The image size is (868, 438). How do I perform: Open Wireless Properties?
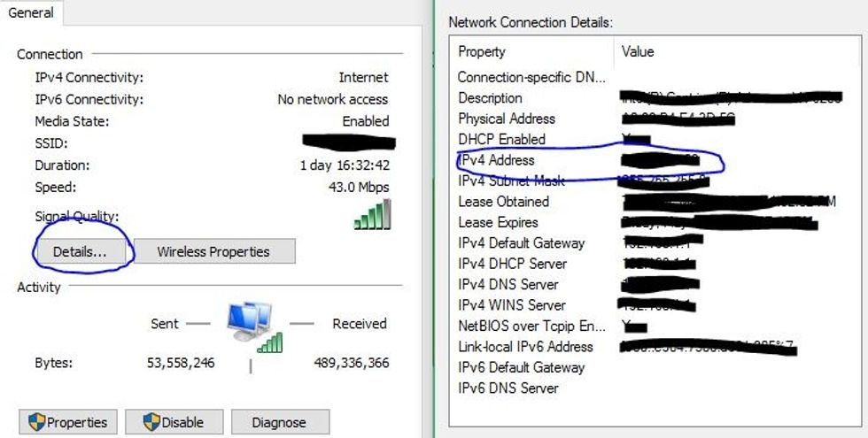click(213, 252)
